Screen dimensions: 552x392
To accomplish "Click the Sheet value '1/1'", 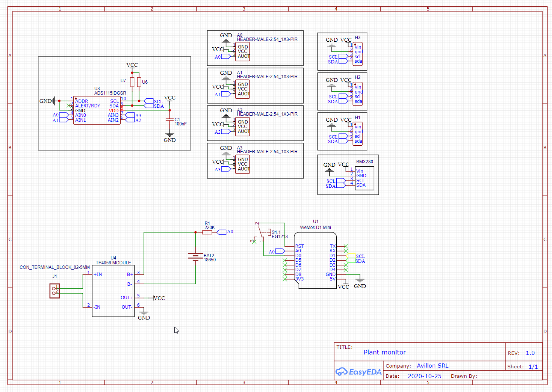I will click(x=533, y=366).
